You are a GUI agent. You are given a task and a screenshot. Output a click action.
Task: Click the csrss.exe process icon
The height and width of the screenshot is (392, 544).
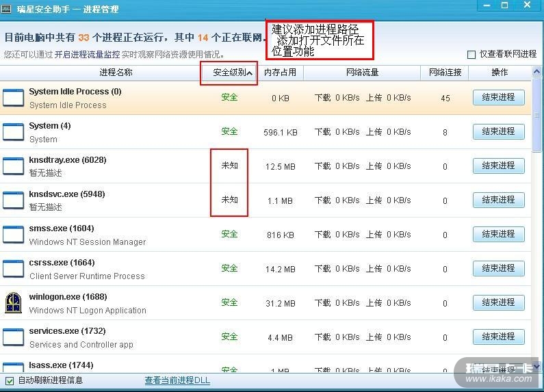click(14, 268)
